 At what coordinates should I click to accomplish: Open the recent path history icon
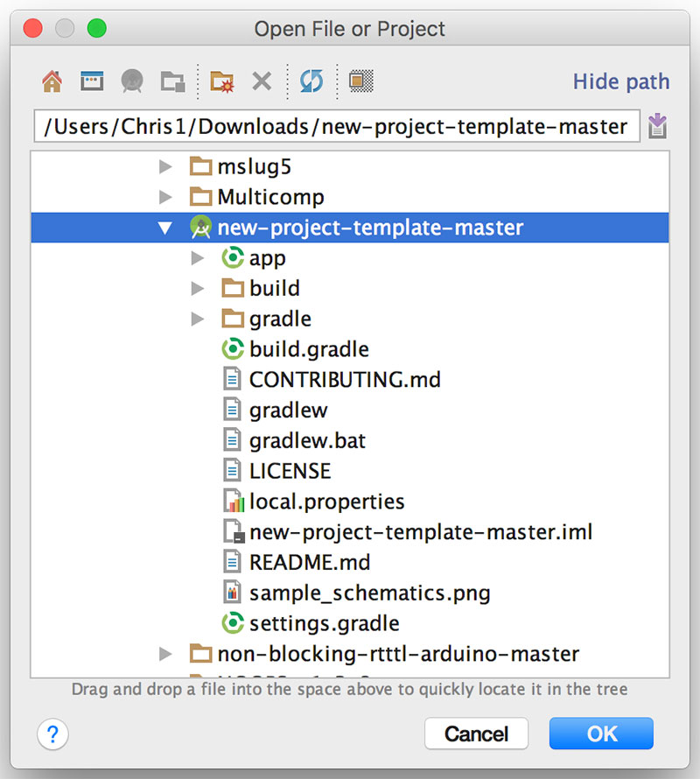coord(657,127)
